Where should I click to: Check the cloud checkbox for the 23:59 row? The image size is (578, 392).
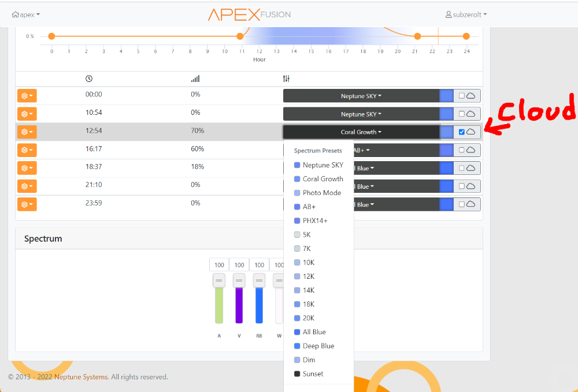click(461, 204)
